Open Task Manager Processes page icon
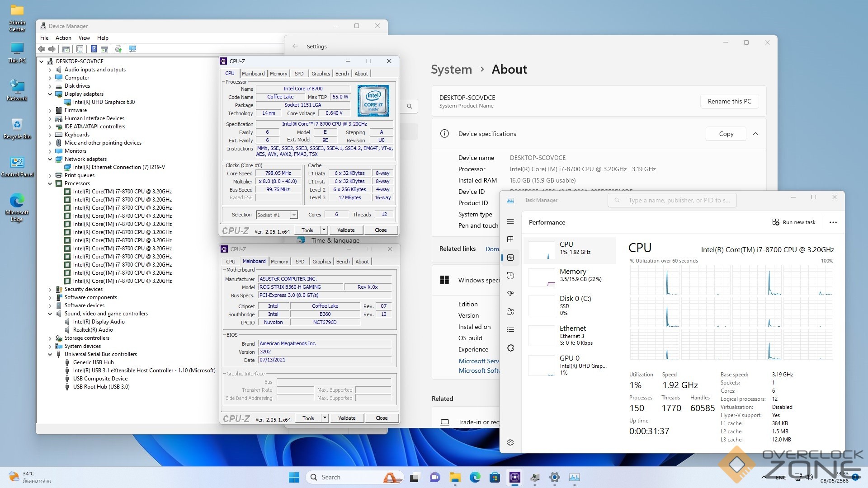Image resolution: width=868 pixels, height=488 pixels. pyautogui.click(x=510, y=239)
